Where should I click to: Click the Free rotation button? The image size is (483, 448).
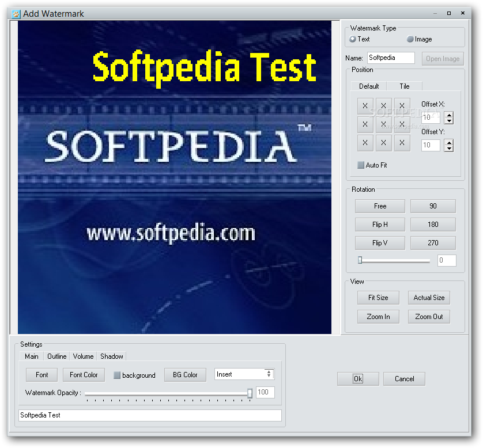point(380,206)
